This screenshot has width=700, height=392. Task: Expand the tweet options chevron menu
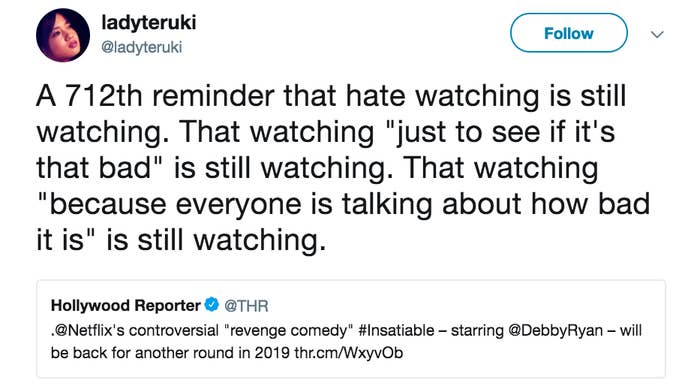tap(657, 34)
